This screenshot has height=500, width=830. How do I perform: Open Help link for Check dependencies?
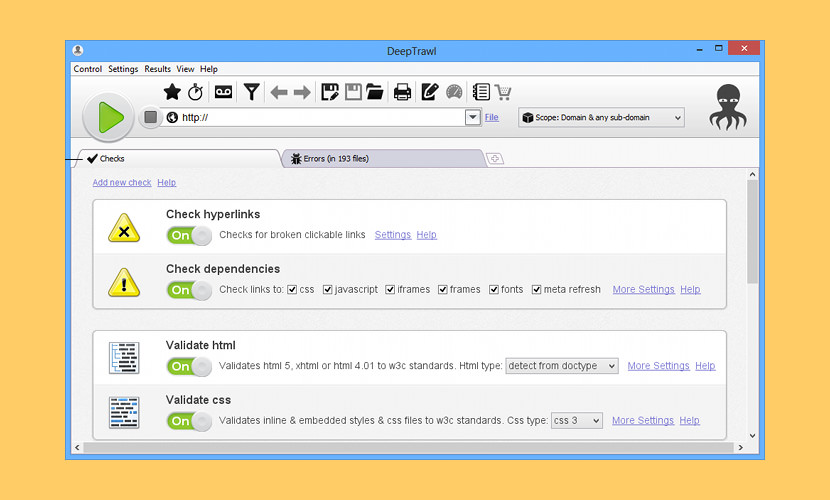(690, 289)
